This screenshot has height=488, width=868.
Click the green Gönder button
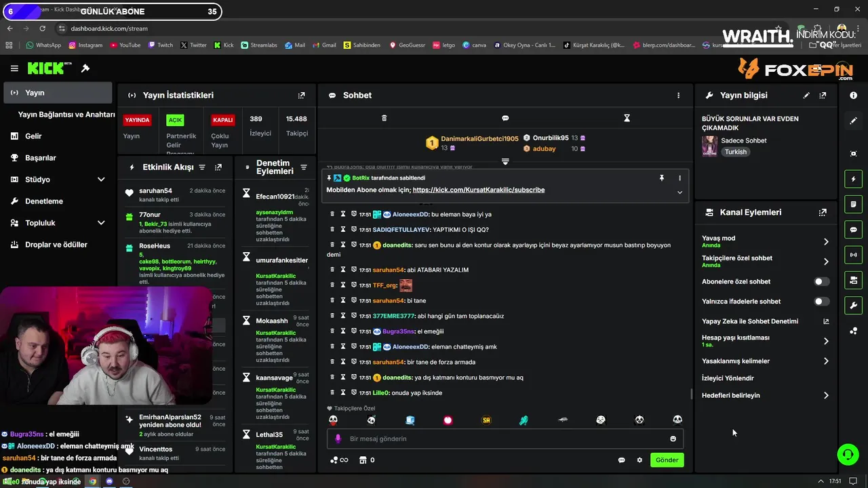pos(667,460)
